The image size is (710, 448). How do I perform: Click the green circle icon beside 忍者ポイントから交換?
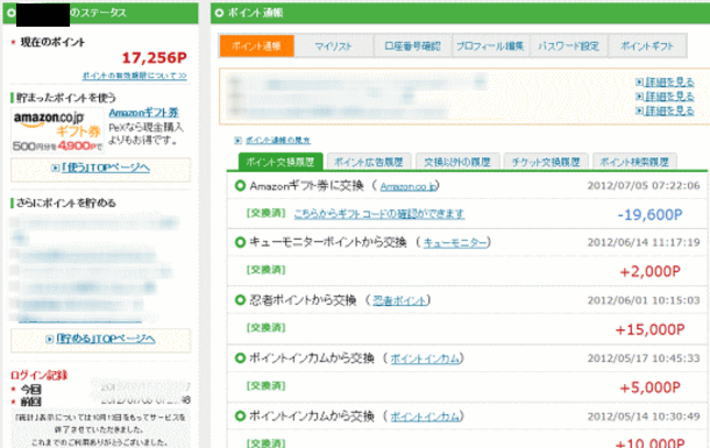240,300
